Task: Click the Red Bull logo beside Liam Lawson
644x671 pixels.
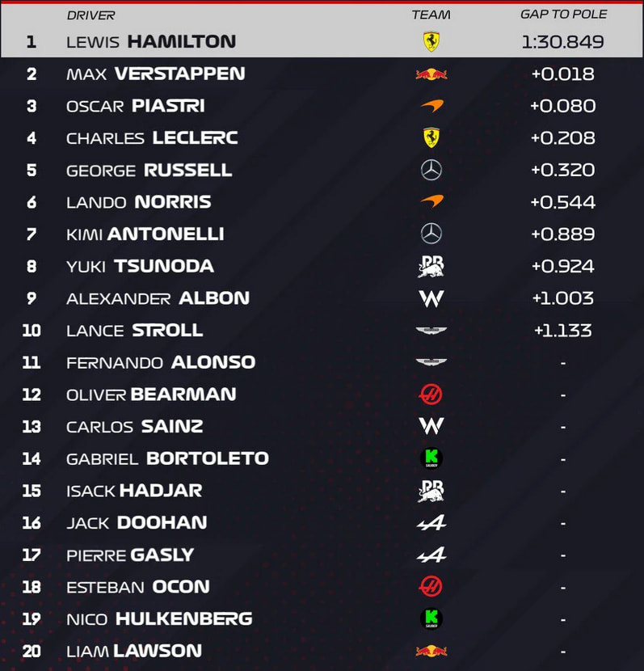Action: (x=431, y=651)
